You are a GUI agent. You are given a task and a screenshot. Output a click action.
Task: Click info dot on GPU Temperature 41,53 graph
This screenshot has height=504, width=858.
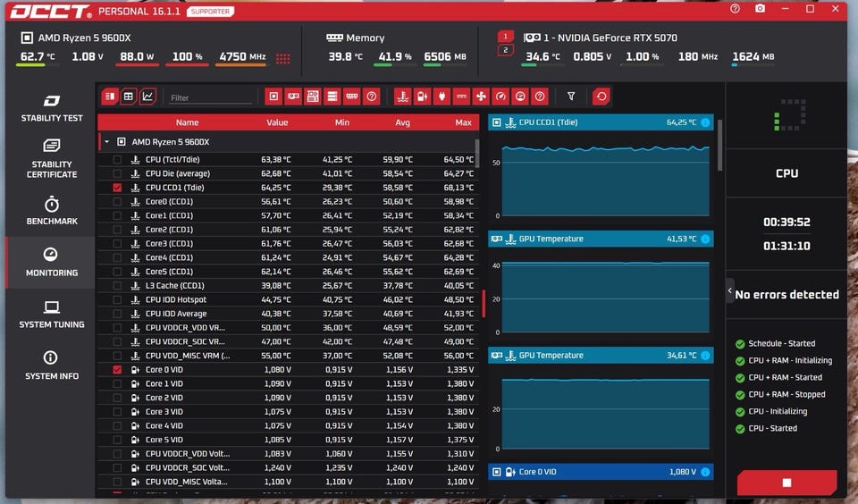click(x=705, y=239)
